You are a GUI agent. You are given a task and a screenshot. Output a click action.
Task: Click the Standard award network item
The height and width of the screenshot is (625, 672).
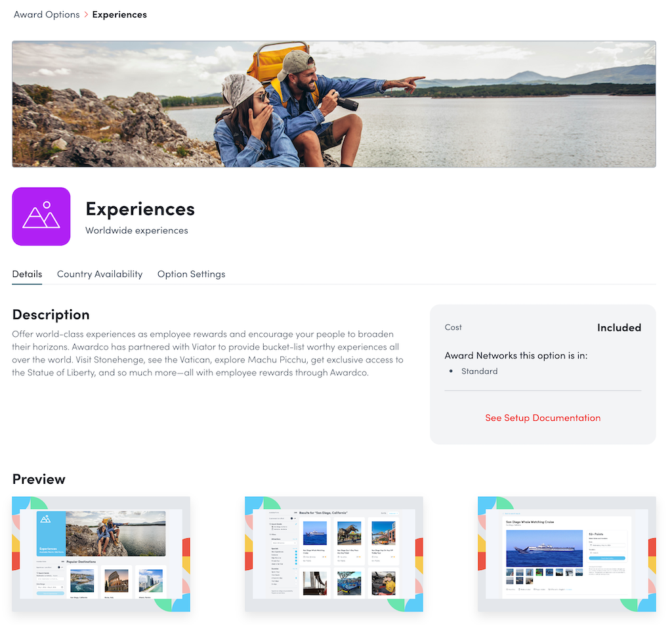click(x=479, y=371)
